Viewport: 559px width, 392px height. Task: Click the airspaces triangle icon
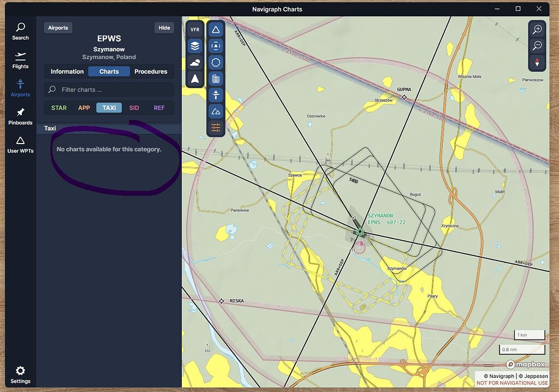tap(216, 29)
